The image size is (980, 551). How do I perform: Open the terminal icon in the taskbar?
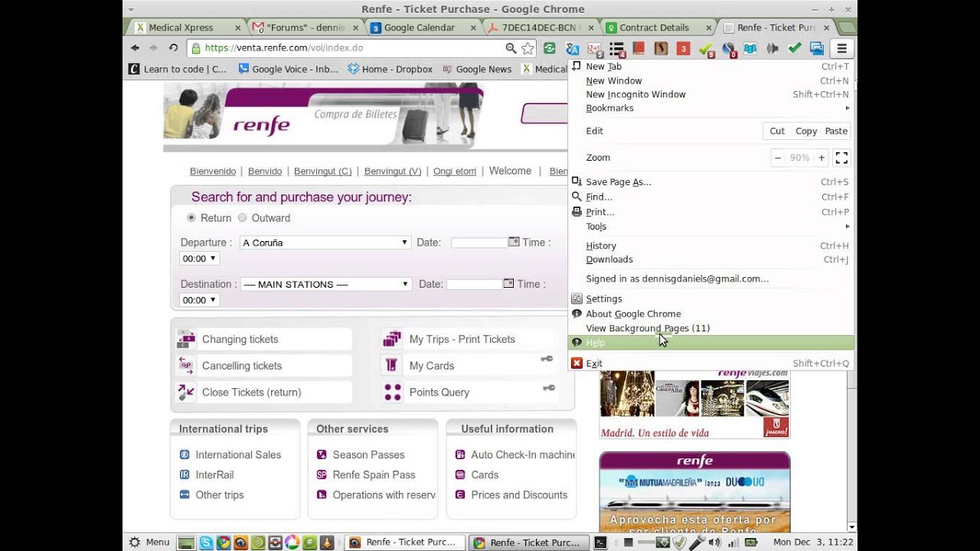(x=601, y=543)
